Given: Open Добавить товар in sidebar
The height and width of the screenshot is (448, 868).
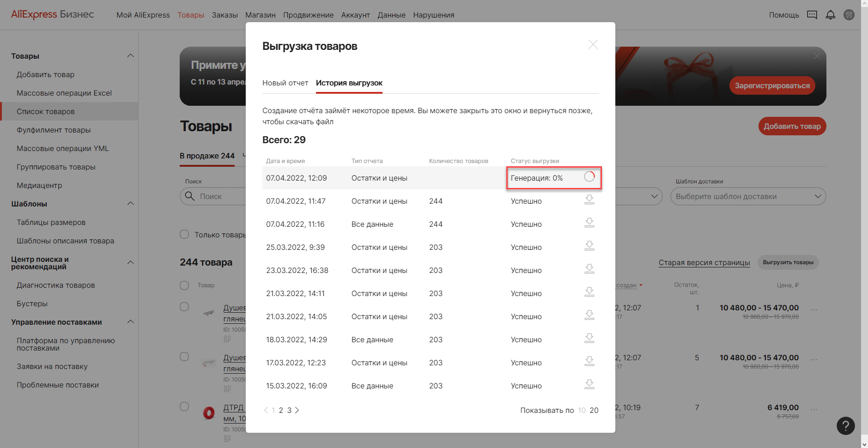Looking at the screenshot, I should [x=45, y=74].
